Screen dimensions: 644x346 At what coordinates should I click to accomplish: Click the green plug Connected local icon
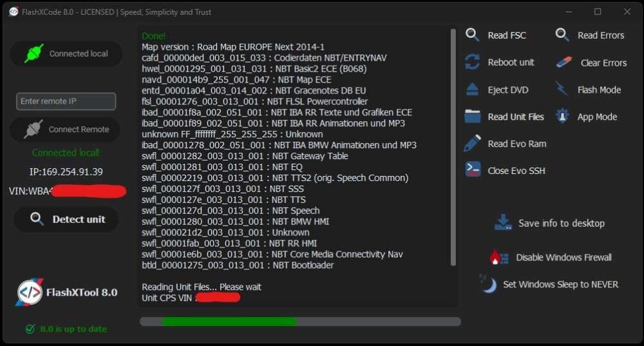point(34,53)
